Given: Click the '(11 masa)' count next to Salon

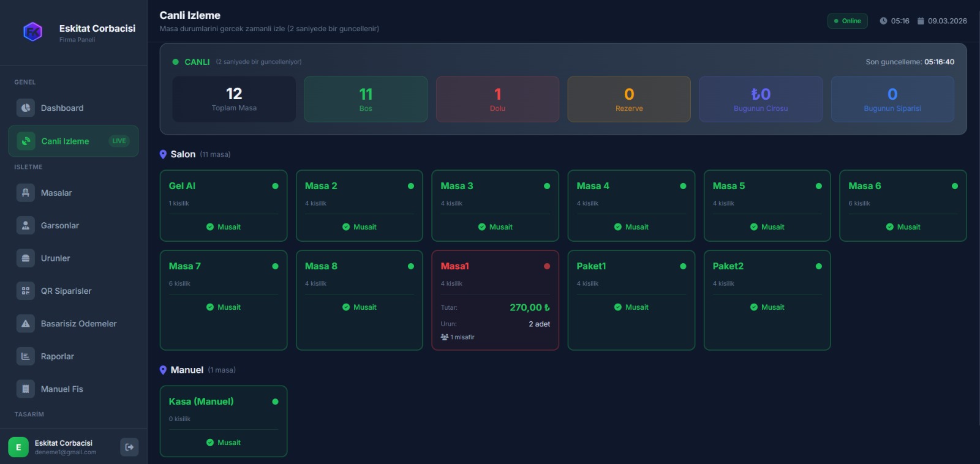Looking at the screenshot, I should click(215, 154).
